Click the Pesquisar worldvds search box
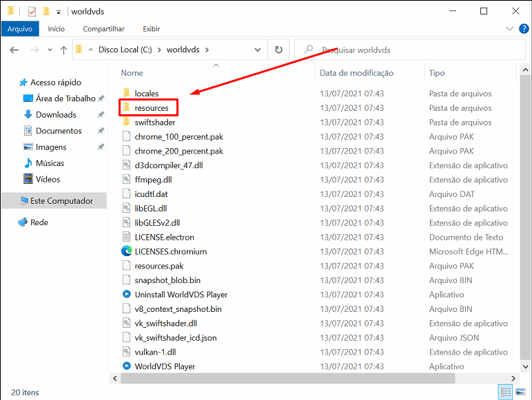 click(410, 50)
